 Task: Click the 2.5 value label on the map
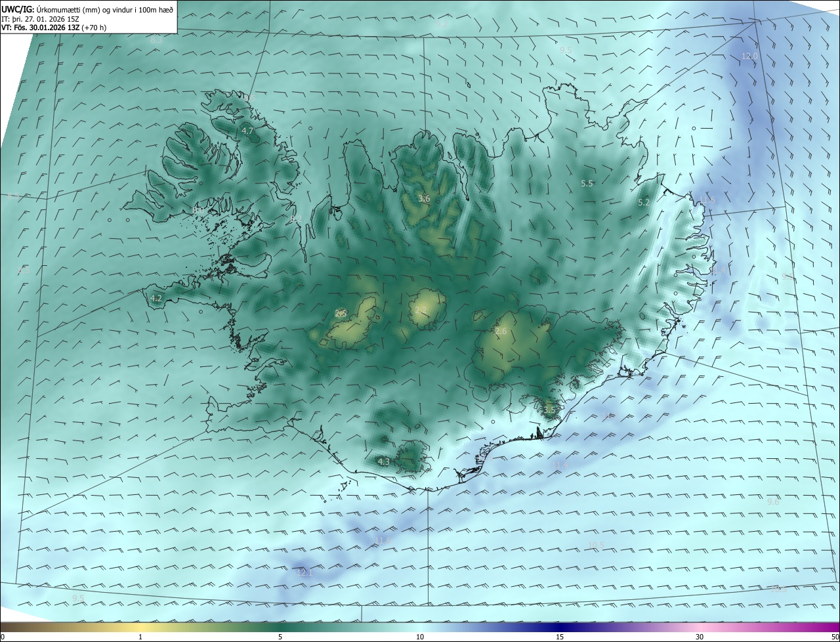[x=341, y=314]
